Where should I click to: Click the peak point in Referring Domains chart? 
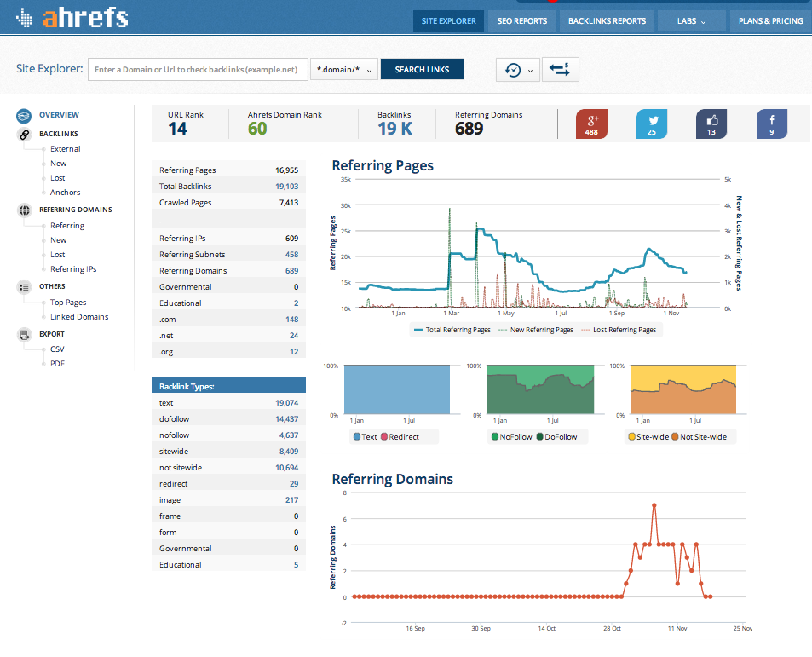pos(654,505)
